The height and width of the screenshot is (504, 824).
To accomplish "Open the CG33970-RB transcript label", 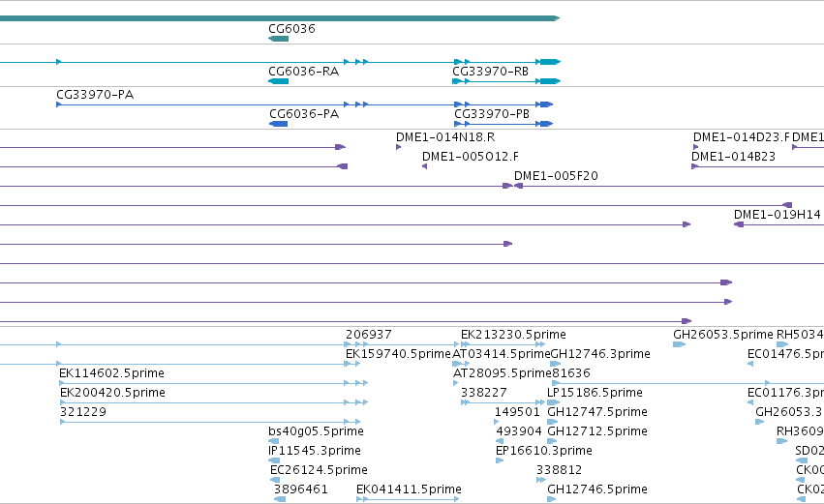I will pyautogui.click(x=490, y=72).
